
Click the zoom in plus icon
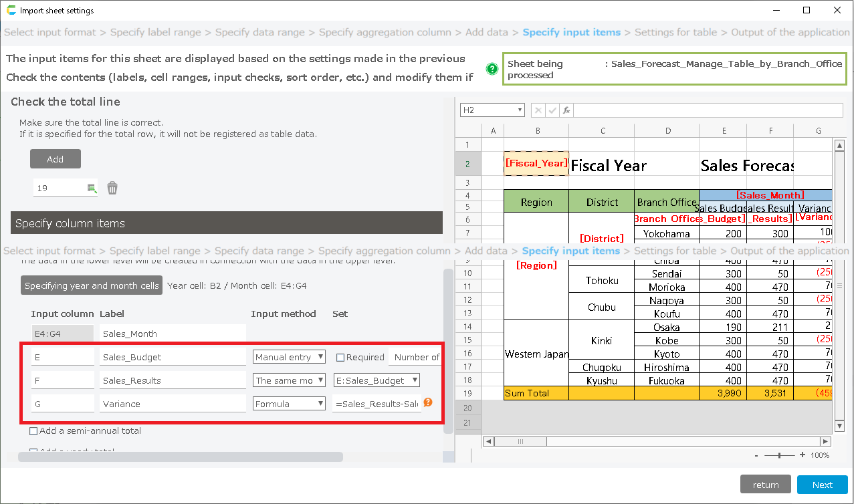click(x=803, y=455)
